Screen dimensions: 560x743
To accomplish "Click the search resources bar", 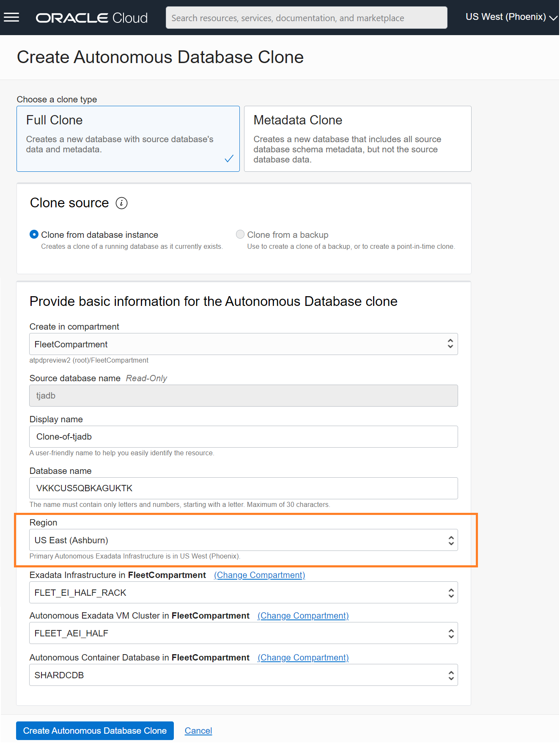I will 306,17.
